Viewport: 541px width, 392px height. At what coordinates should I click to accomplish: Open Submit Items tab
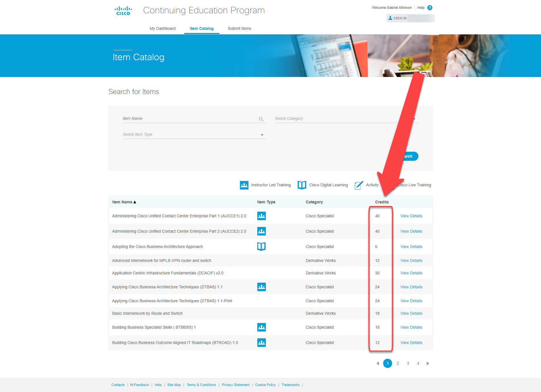[239, 28]
